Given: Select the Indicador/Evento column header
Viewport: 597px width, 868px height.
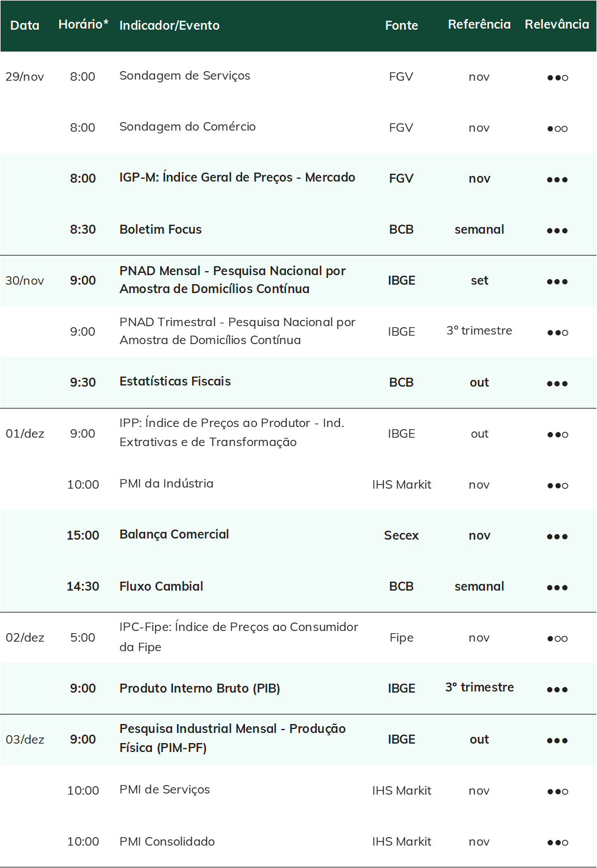Looking at the screenshot, I should pos(169,25).
